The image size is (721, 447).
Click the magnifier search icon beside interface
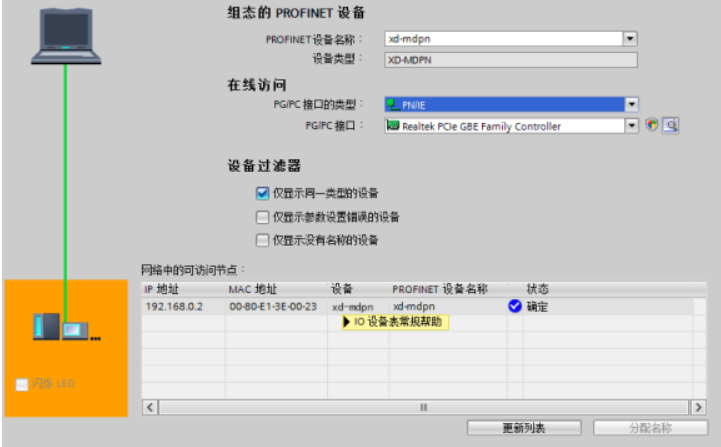coord(670,125)
